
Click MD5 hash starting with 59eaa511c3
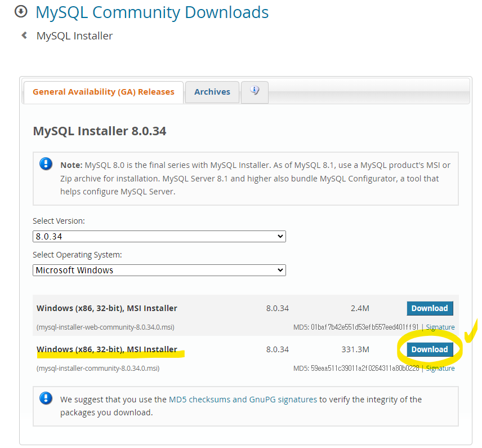point(365,369)
